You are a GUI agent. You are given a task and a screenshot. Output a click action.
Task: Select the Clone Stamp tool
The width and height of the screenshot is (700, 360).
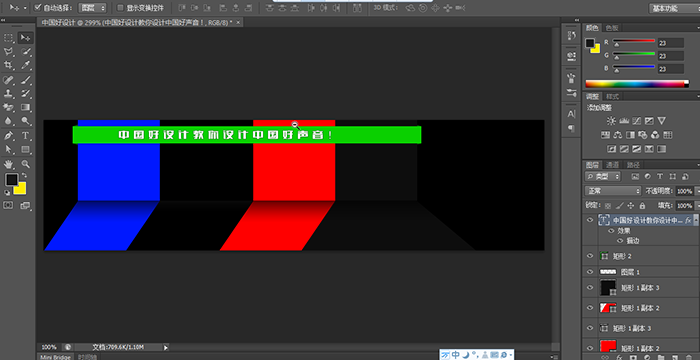(x=8, y=93)
